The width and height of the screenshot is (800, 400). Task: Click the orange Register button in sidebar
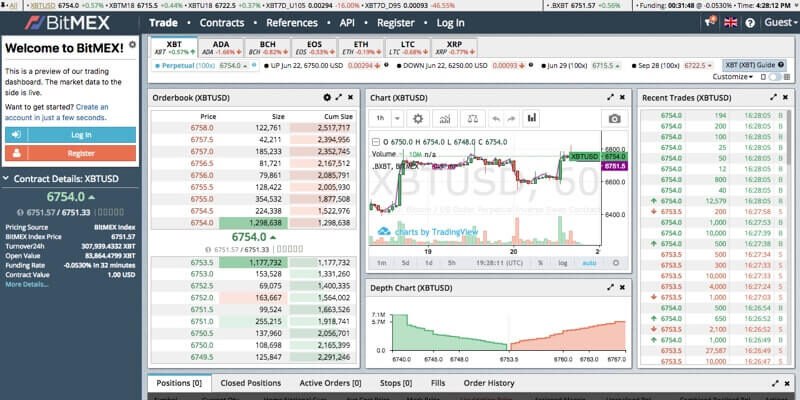70,153
